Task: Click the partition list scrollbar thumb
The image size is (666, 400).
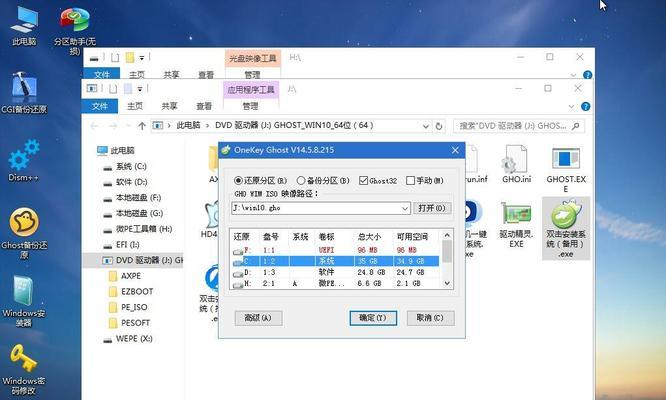Action: [447, 252]
